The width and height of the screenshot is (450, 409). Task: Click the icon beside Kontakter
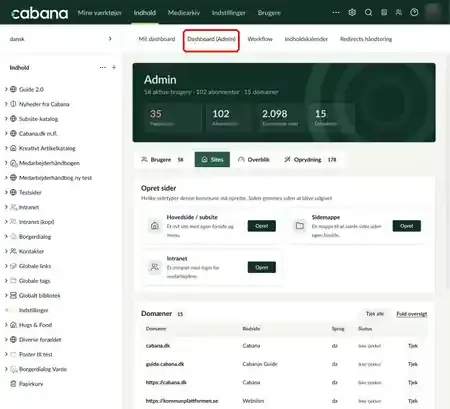point(13,251)
